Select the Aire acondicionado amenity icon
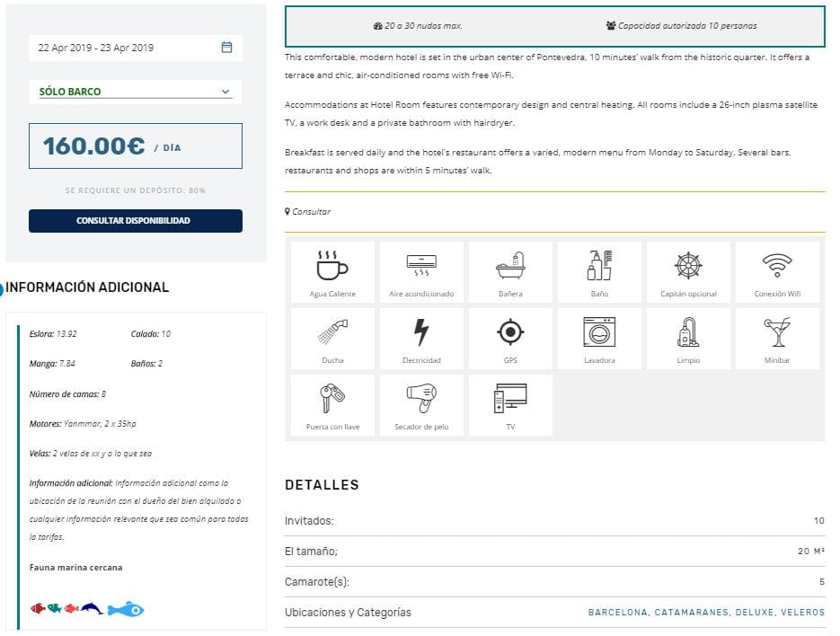 tap(421, 266)
